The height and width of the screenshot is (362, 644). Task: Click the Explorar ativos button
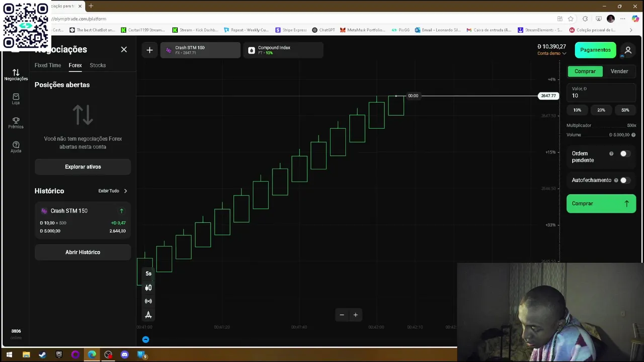tap(83, 167)
